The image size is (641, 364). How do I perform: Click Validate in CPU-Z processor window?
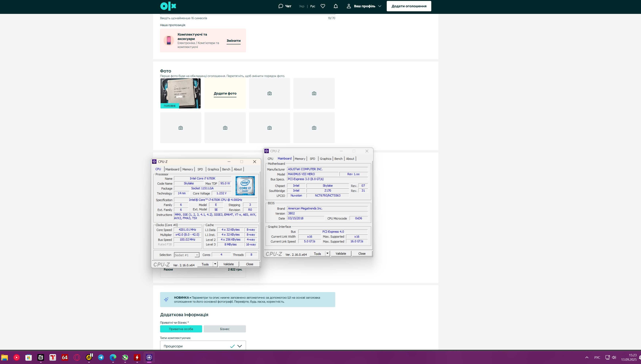(229, 264)
